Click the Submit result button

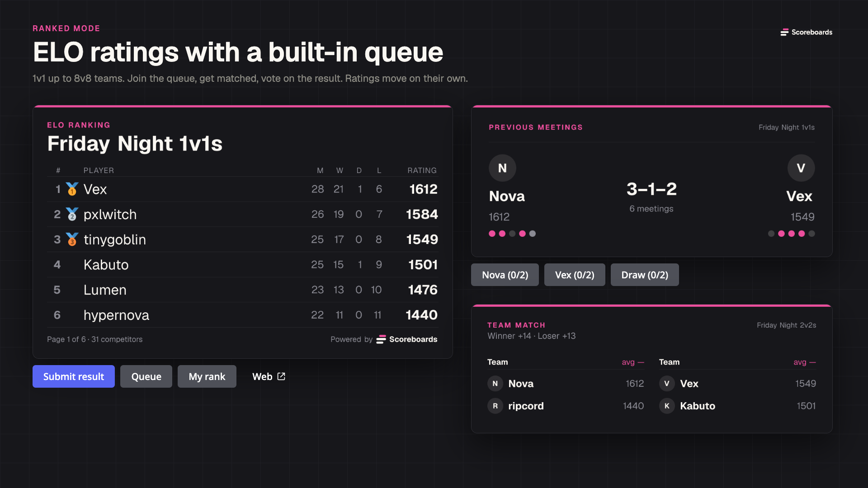click(74, 376)
